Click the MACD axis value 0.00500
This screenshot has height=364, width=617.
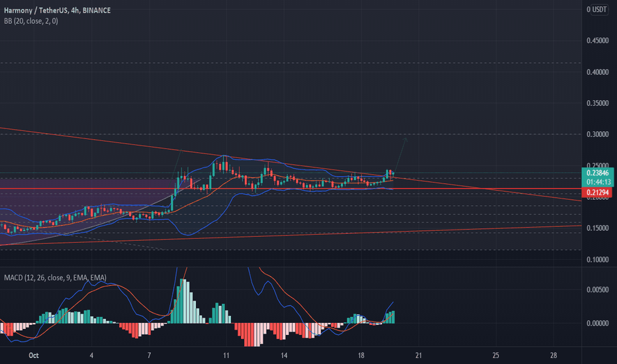597,290
